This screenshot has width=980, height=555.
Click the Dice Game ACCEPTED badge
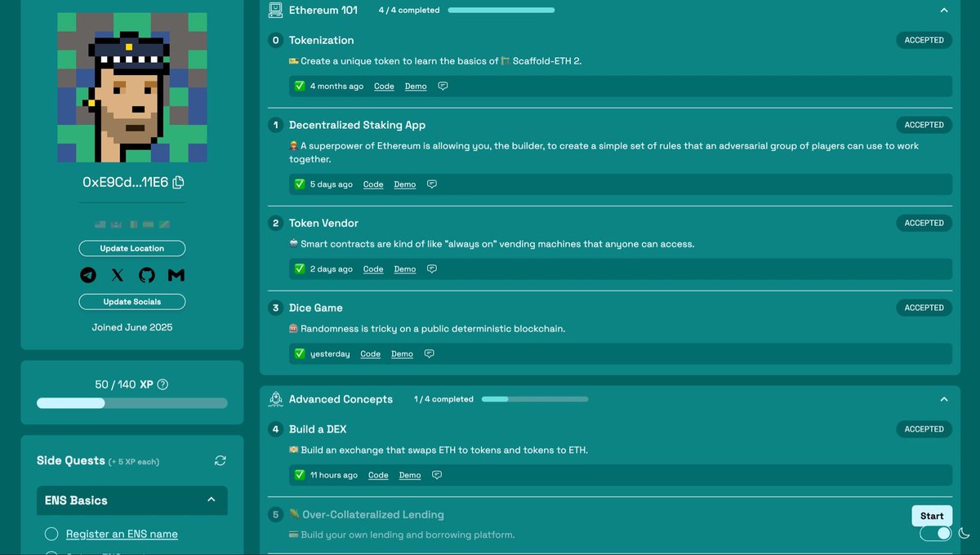(x=924, y=308)
